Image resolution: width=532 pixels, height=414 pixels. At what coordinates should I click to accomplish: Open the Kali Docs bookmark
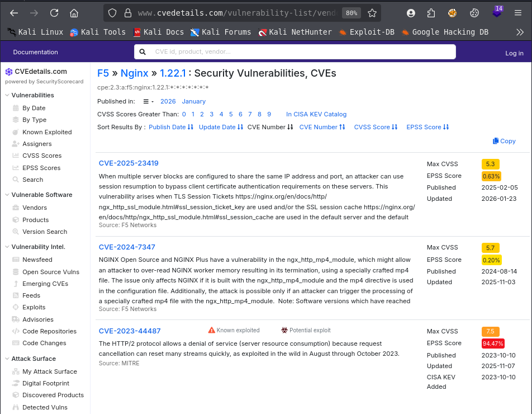point(159,32)
